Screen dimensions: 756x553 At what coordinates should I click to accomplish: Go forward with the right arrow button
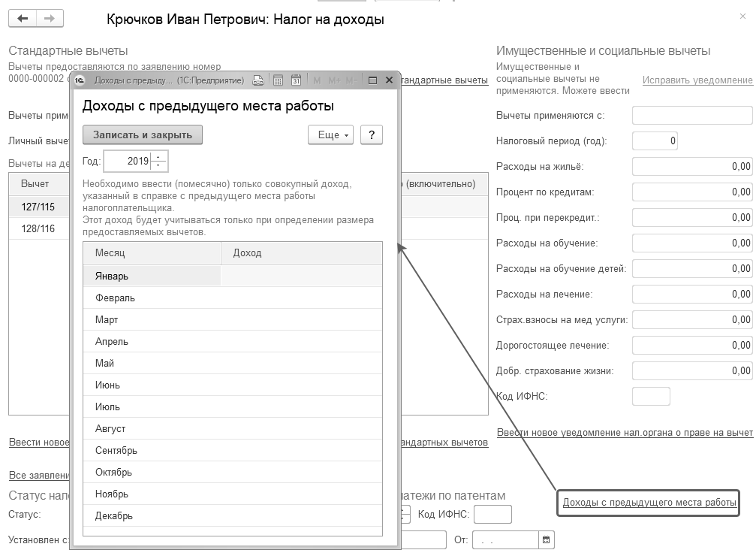pyautogui.click(x=50, y=19)
